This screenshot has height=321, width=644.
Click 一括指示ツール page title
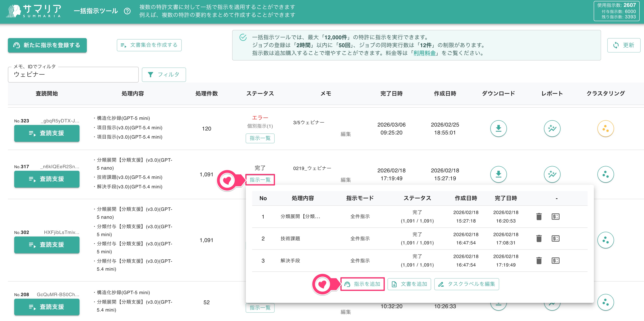coord(96,11)
